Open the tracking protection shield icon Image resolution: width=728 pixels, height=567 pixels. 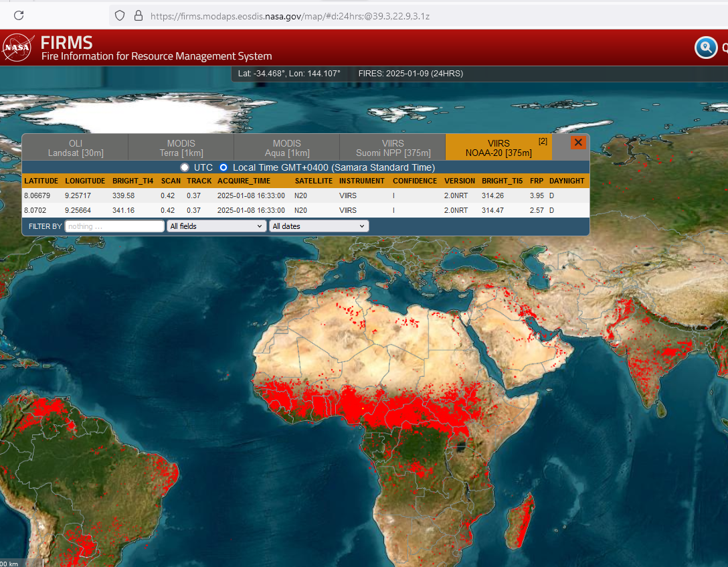click(120, 16)
